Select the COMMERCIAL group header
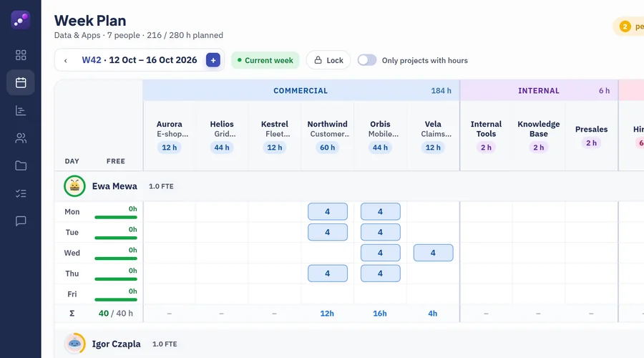Image resolution: width=644 pixels, height=358 pixels. click(x=301, y=90)
